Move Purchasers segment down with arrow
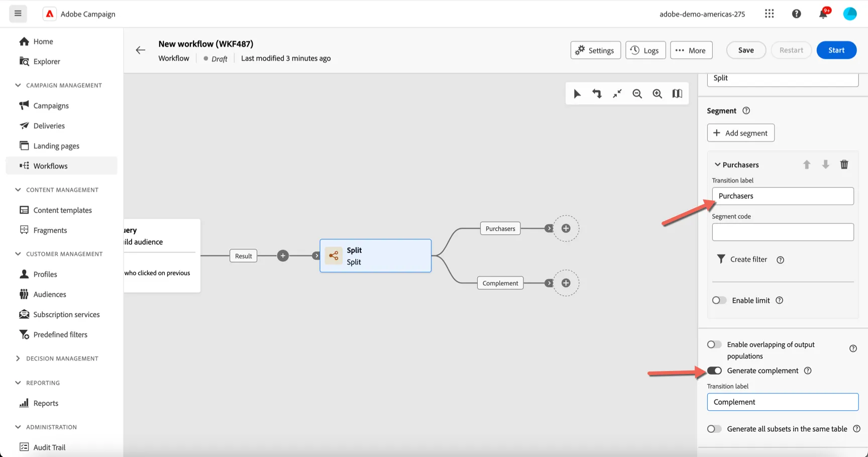 [825, 164]
